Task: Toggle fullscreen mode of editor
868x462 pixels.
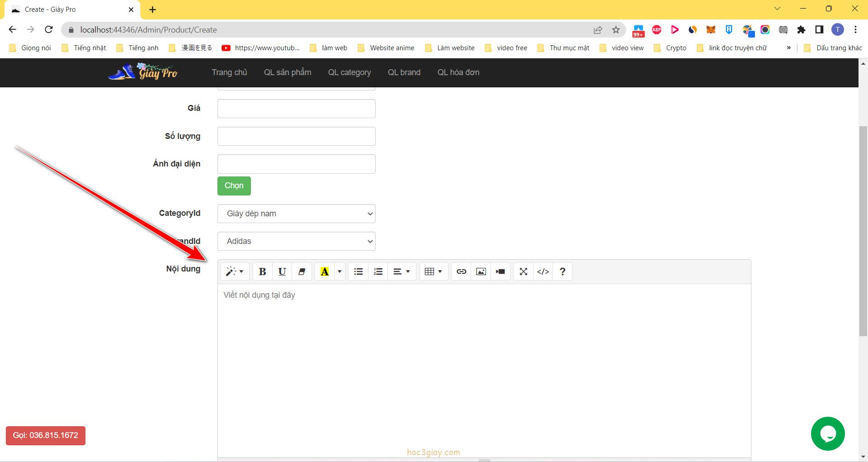Action: tap(524, 271)
